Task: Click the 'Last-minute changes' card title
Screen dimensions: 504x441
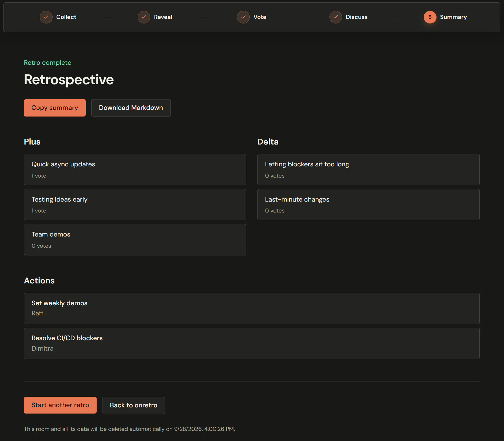Action: 297,199
